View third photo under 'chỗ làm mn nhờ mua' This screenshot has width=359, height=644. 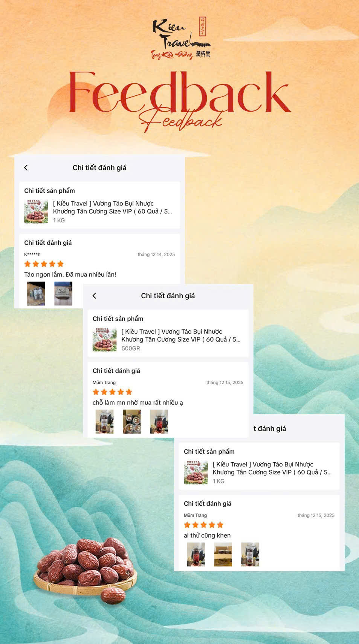pos(159,422)
